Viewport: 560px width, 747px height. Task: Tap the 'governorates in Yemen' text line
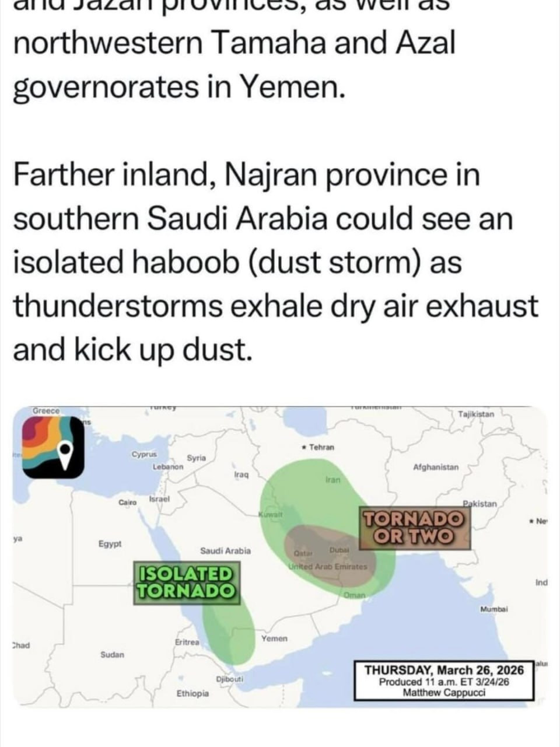coord(176,86)
